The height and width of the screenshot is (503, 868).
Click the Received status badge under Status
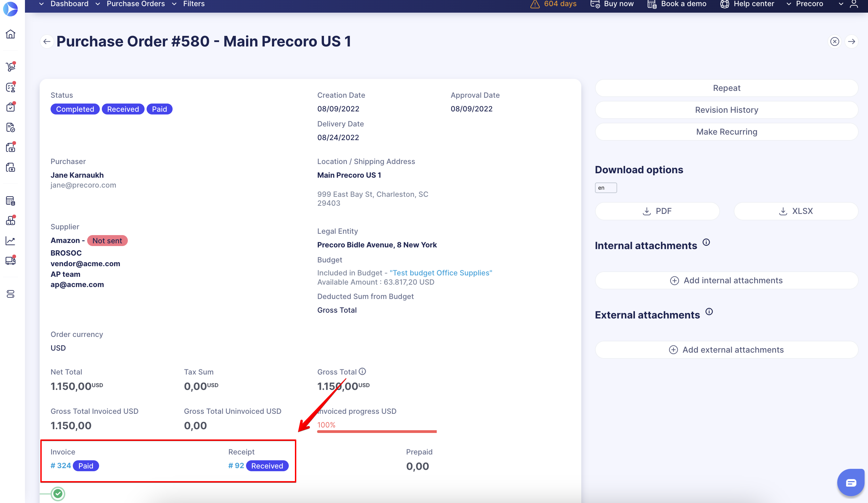pos(123,109)
